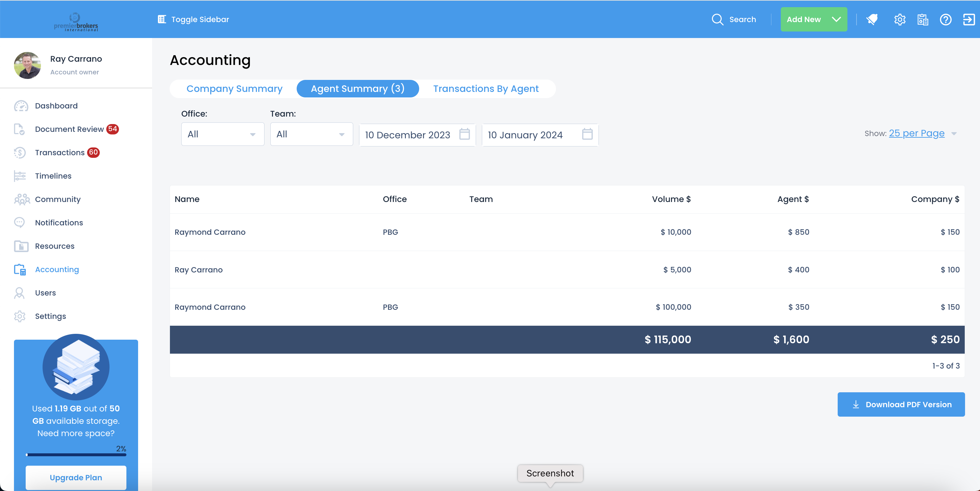This screenshot has width=980, height=491.
Task: Click the Upgrade Plan button
Action: 76,478
